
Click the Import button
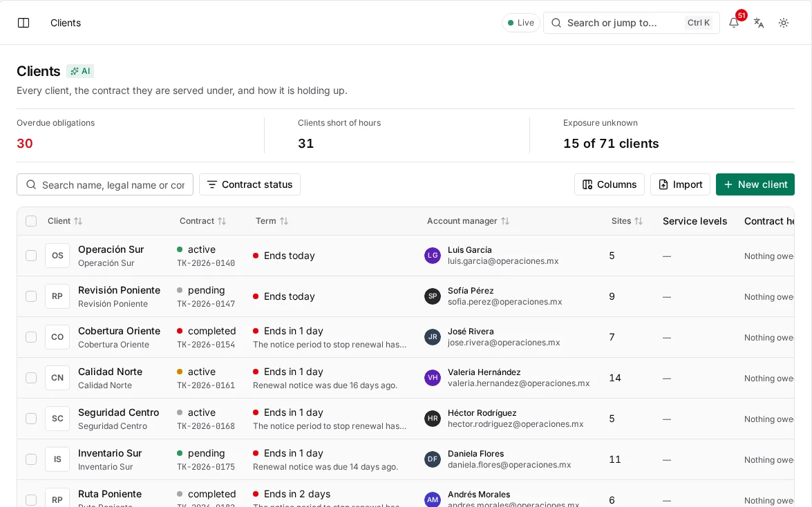coord(680,184)
